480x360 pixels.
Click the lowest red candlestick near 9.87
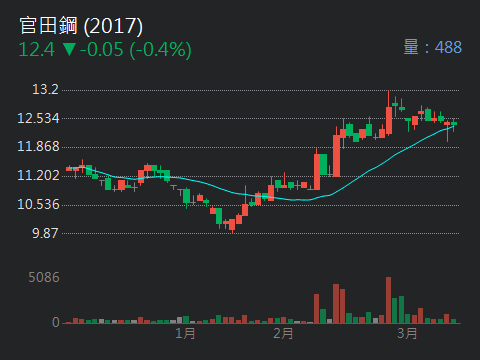point(232,226)
